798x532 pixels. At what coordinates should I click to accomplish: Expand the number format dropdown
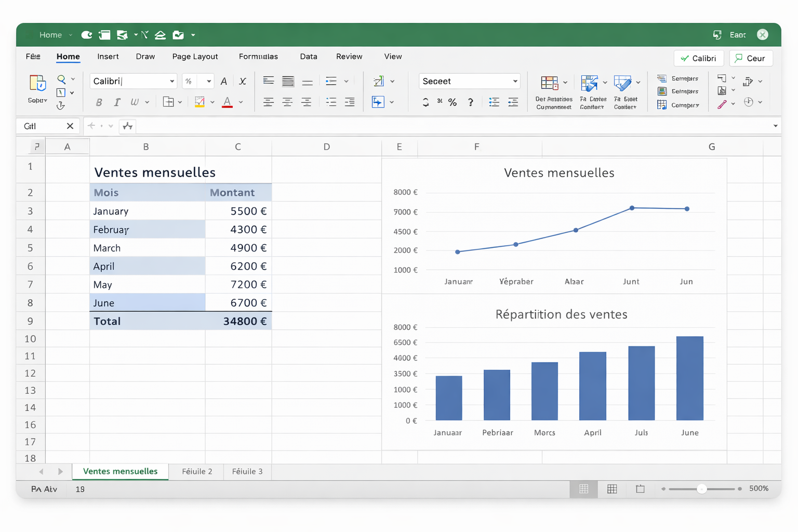(x=515, y=82)
